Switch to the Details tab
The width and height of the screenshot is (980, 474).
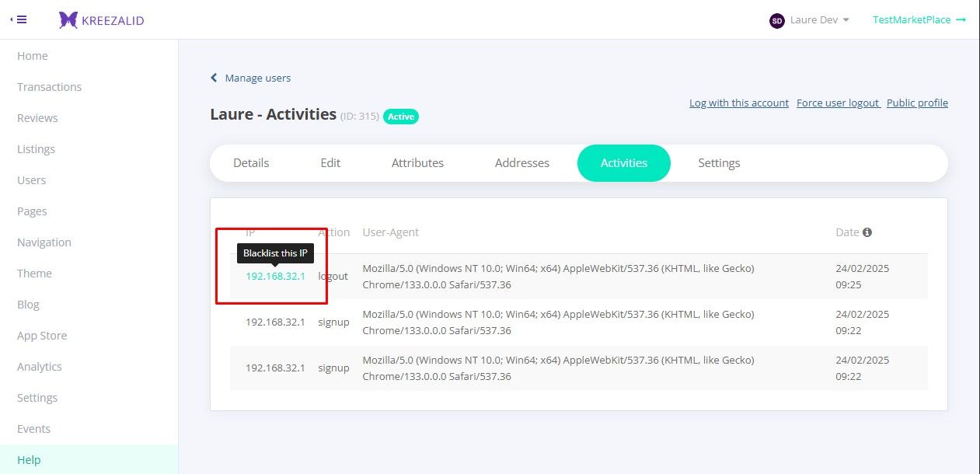click(251, 163)
